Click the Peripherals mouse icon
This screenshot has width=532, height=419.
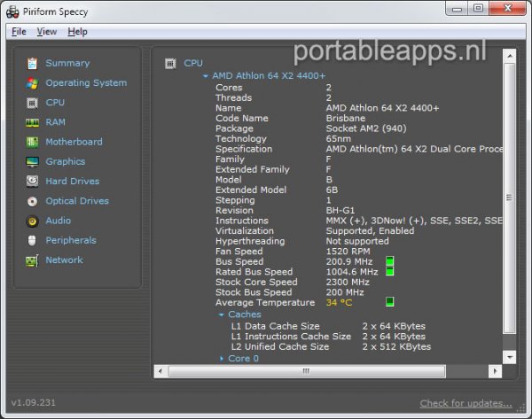click(x=32, y=241)
